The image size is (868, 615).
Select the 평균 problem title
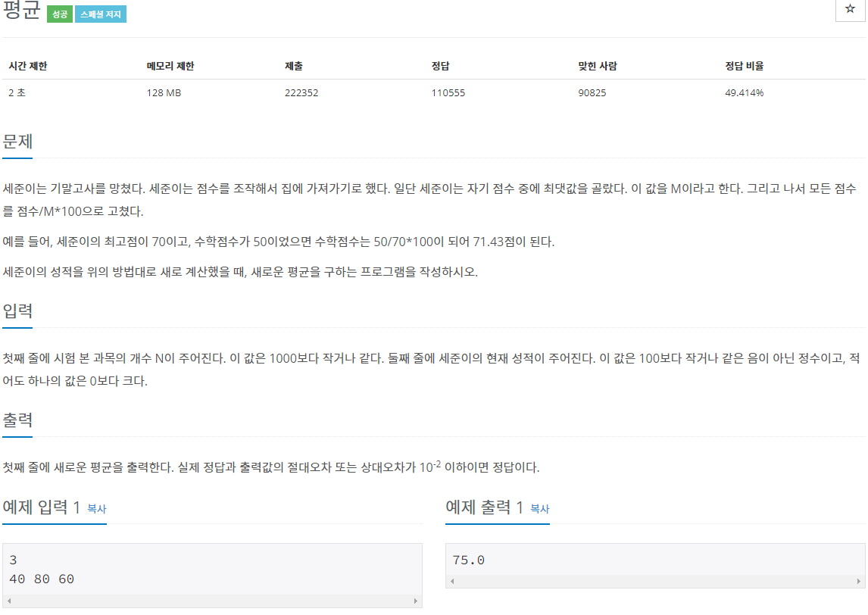(20, 11)
